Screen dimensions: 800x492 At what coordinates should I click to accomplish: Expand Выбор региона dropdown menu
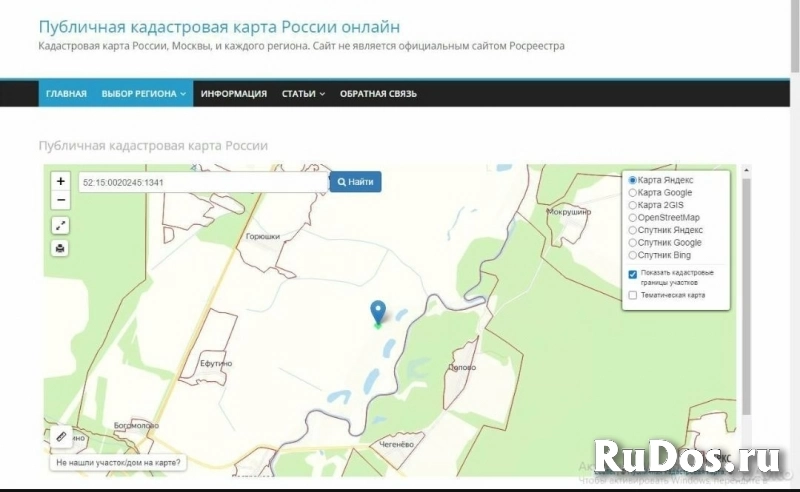point(143,94)
